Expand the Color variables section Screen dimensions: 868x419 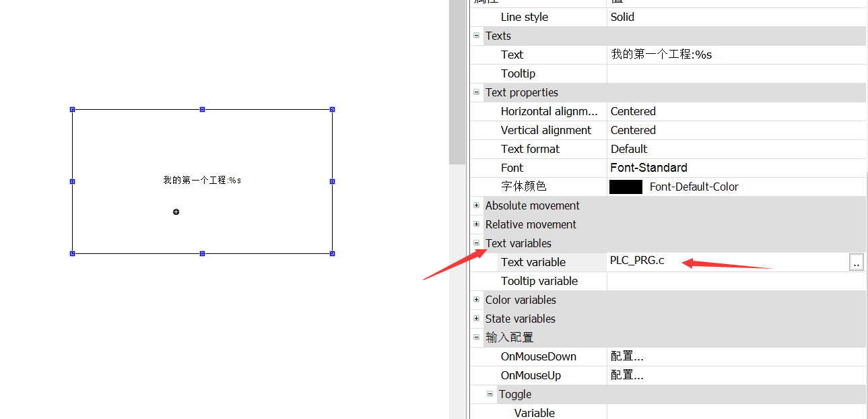pyautogui.click(x=477, y=300)
